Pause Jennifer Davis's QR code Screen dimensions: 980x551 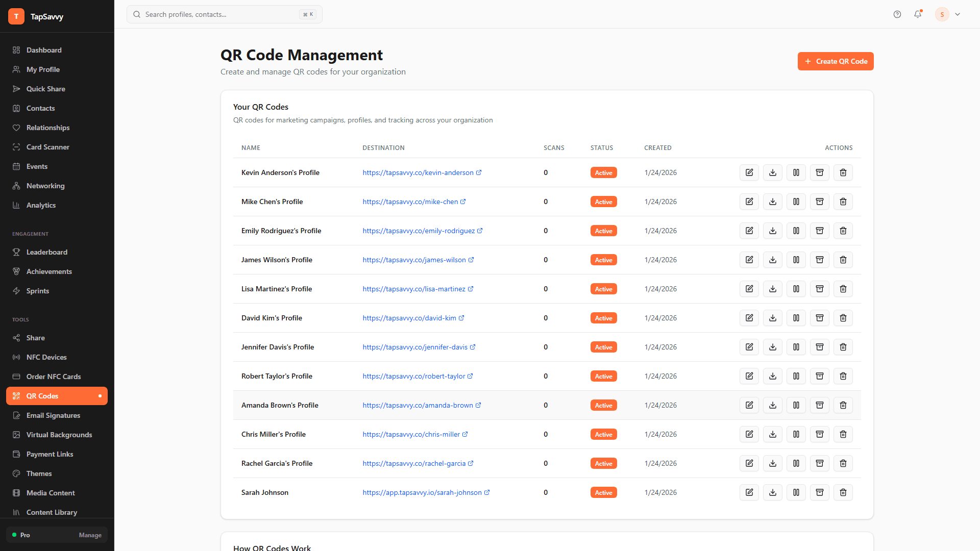(x=796, y=347)
